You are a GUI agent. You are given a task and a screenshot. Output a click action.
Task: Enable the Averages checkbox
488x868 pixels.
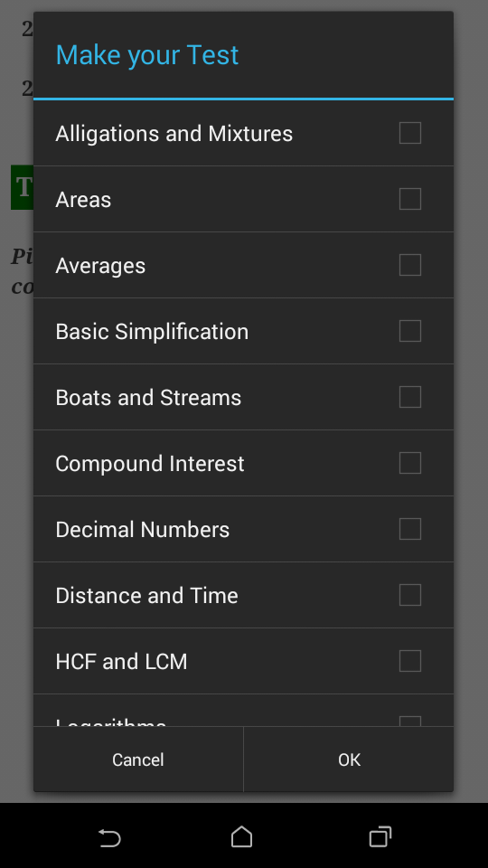[410, 265]
